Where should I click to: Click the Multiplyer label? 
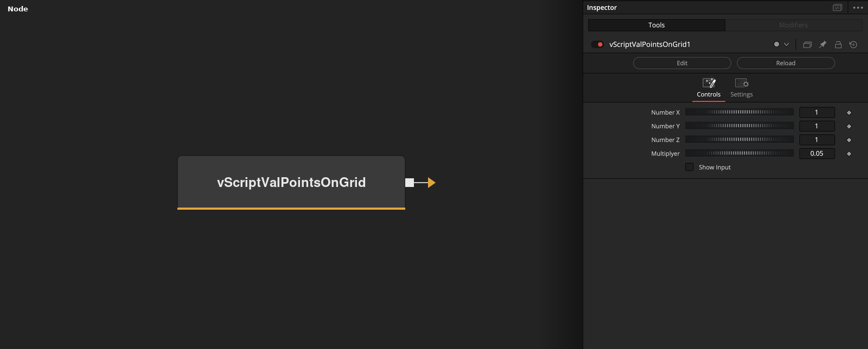pyautogui.click(x=666, y=154)
